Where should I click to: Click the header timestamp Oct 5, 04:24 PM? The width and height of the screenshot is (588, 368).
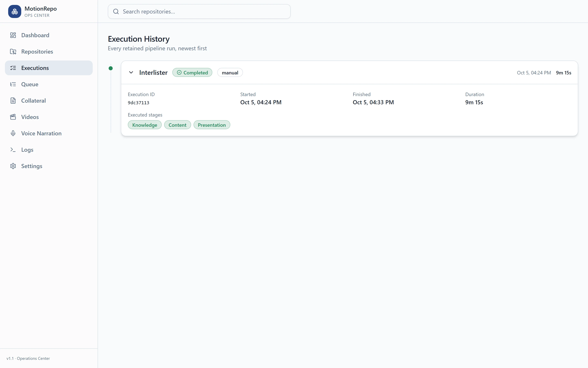(534, 73)
